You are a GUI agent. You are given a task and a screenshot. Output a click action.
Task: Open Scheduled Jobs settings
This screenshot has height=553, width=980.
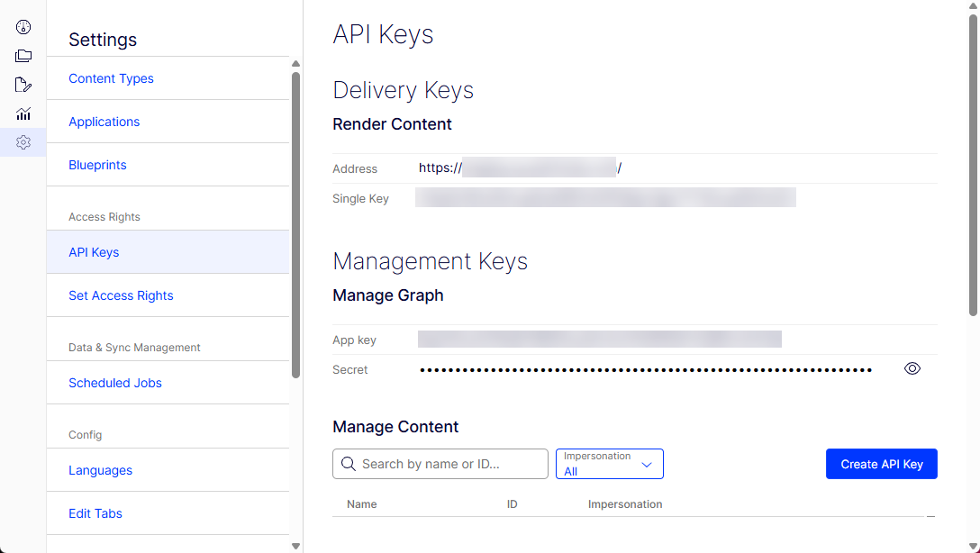click(115, 383)
